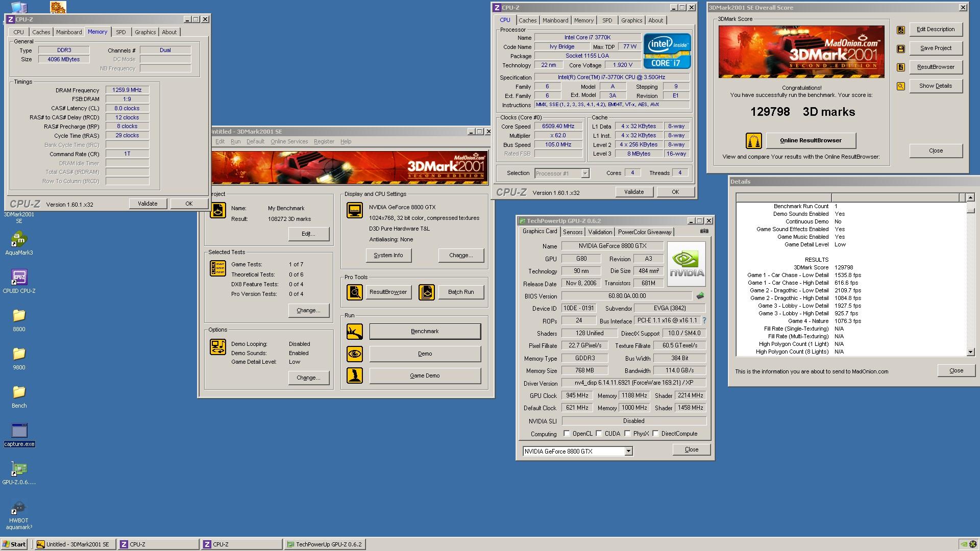The image size is (980, 551).
Task: Click Show Details in score window
Action: pos(935,86)
